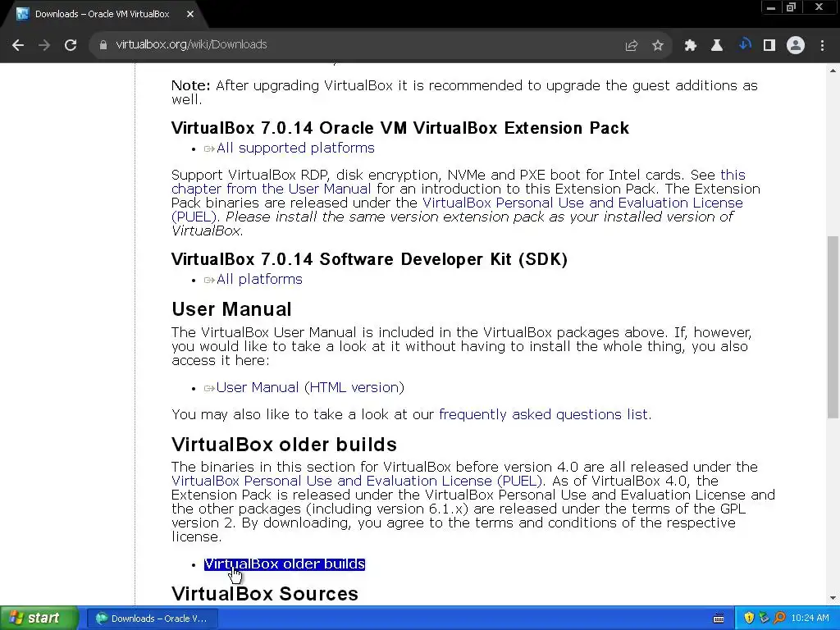Open Extension Pack All supported platforms link
The image size is (840, 630).
click(295, 148)
